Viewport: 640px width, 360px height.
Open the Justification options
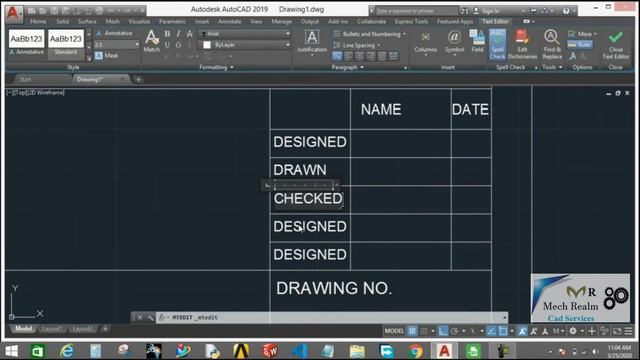[312, 41]
